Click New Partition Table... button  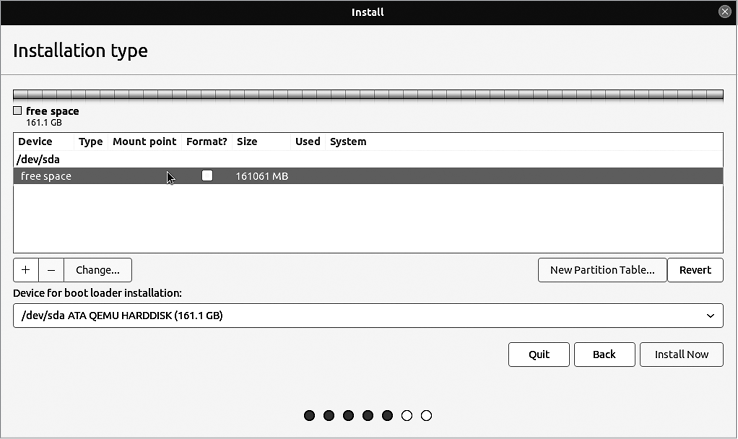click(602, 270)
